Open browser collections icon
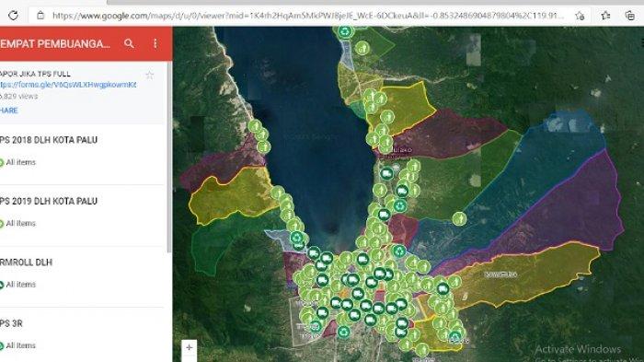This screenshot has height=362, width=644. (629, 16)
